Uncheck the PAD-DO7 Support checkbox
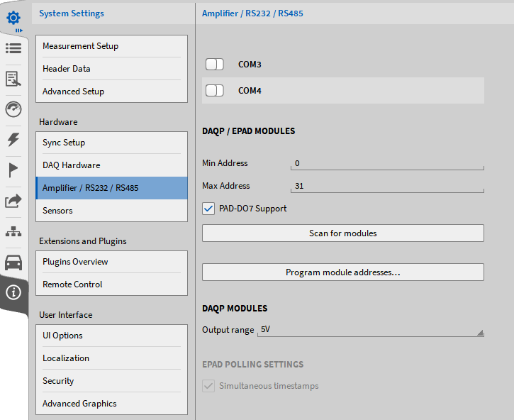Screen dimensions: 514x420 (208, 209)
